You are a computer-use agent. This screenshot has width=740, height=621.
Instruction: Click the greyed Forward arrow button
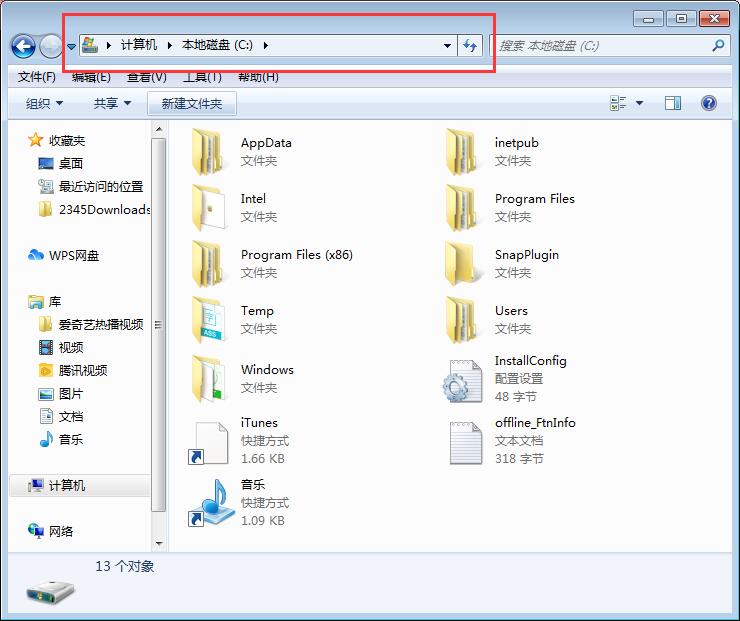(50, 47)
